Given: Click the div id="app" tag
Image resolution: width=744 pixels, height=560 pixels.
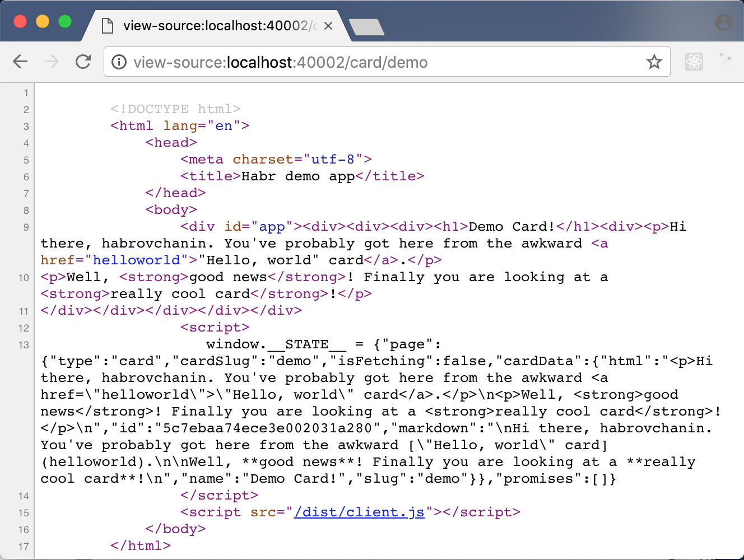Looking at the screenshot, I should [241, 227].
